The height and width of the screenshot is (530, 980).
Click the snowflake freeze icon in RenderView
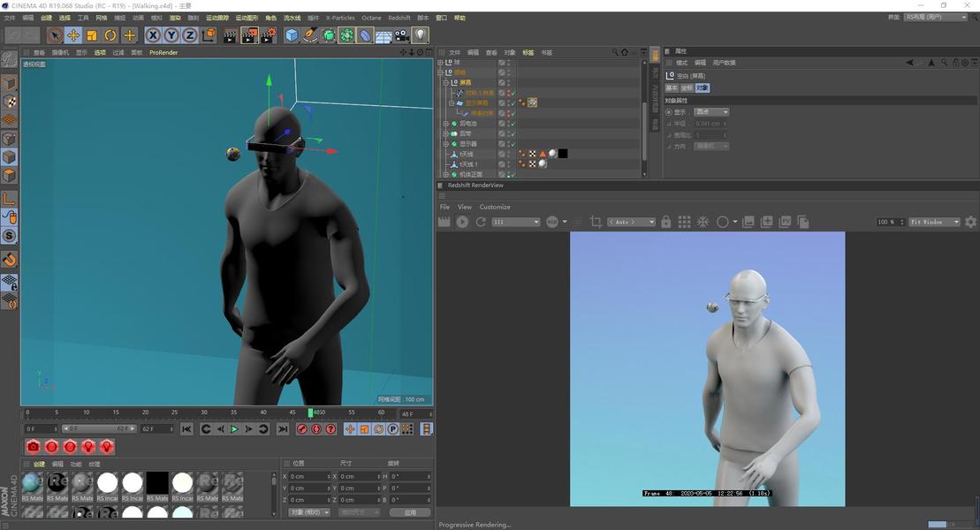(703, 222)
